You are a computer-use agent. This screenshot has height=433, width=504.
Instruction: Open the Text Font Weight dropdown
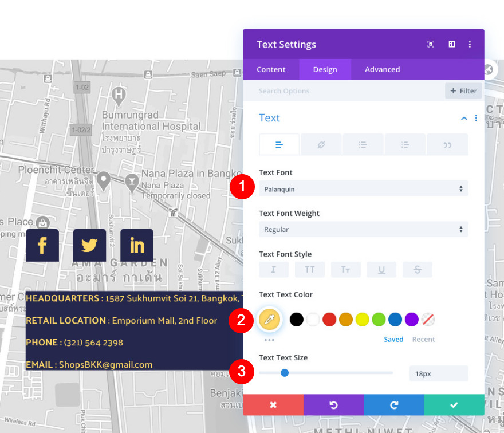(363, 230)
